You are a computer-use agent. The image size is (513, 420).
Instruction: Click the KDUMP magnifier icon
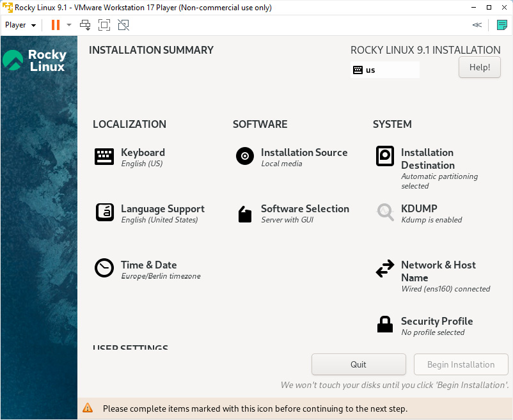(386, 212)
